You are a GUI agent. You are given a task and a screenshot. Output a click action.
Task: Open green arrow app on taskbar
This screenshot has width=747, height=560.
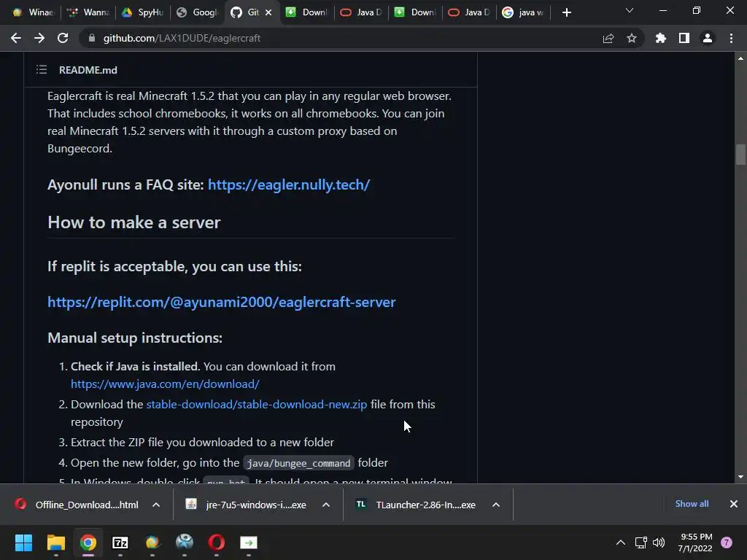tap(248, 542)
